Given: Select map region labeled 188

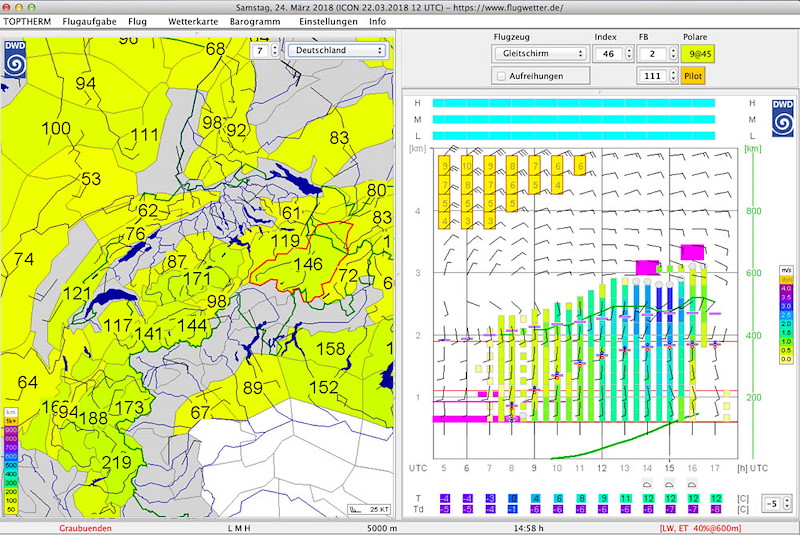Looking at the screenshot, I should pos(94,418).
